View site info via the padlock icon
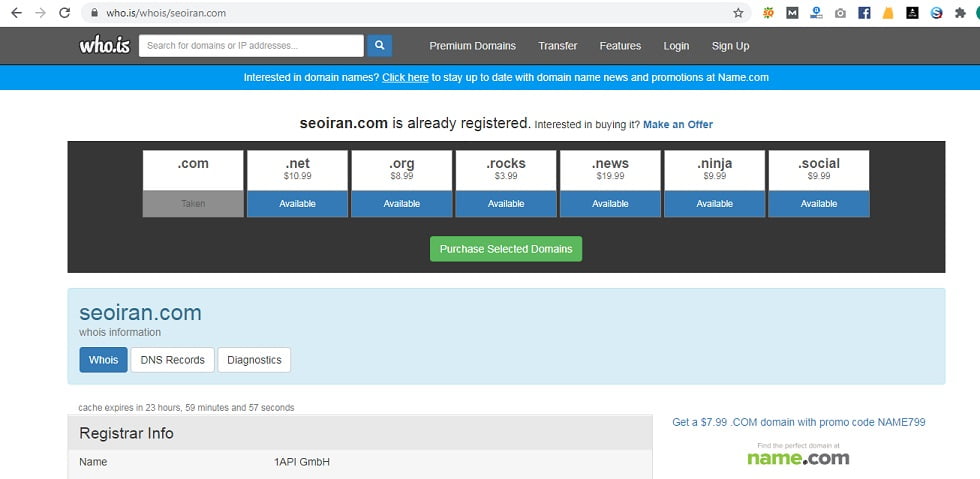The image size is (980, 479). (94, 13)
